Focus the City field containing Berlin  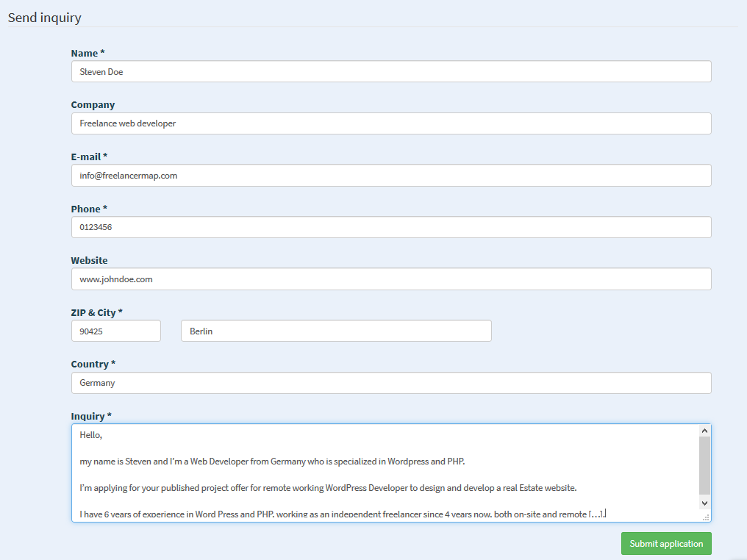335,331
